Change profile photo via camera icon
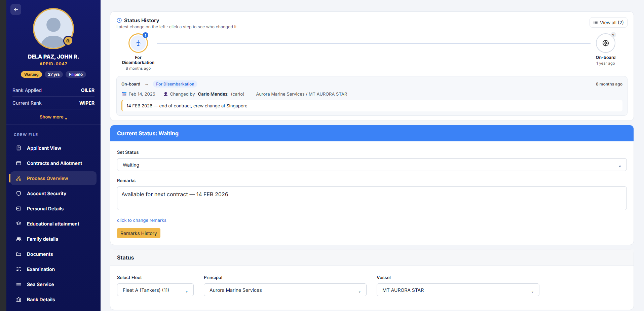Image resolution: width=644 pixels, height=311 pixels. pyautogui.click(x=68, y=41)
